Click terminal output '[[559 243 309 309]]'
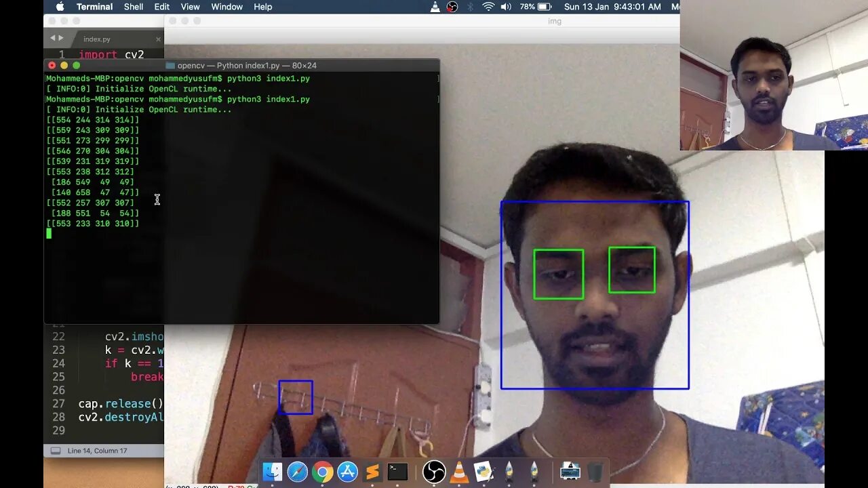This screenshot has height=488, width=868. (x=93, y=130)
